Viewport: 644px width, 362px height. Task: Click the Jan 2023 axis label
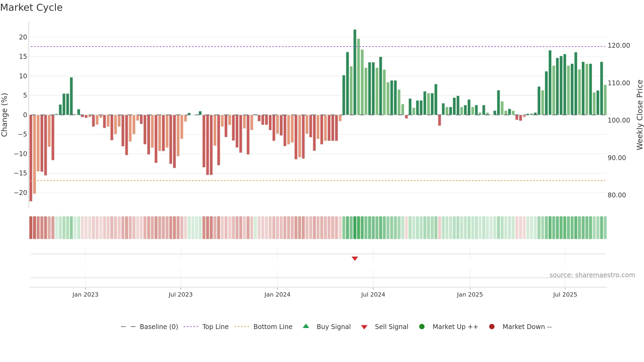coord(85,295)
